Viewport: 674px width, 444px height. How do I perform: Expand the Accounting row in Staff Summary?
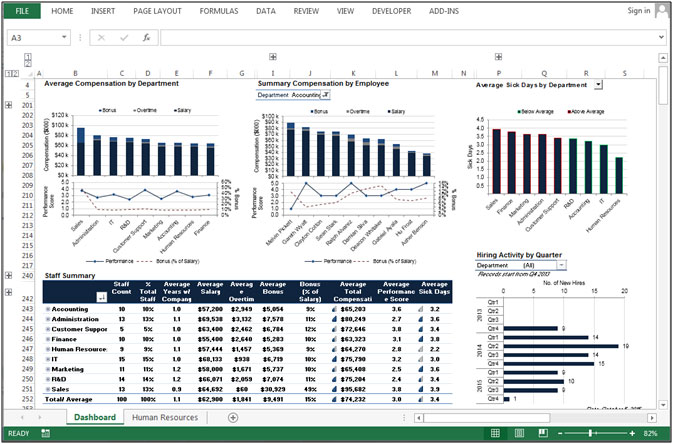[48, 309]
